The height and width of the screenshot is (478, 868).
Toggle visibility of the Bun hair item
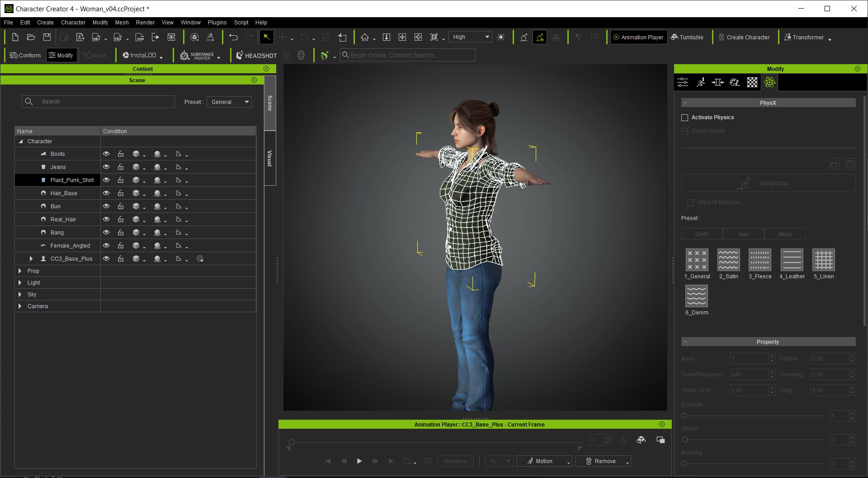coord(106,206)
